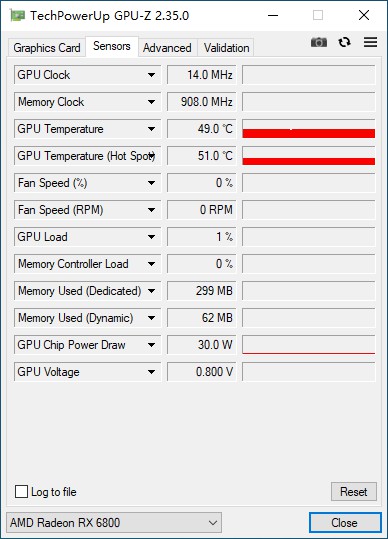Click the refresh sensors icon
Screen dimensions: 388x539
click(344, 42)
